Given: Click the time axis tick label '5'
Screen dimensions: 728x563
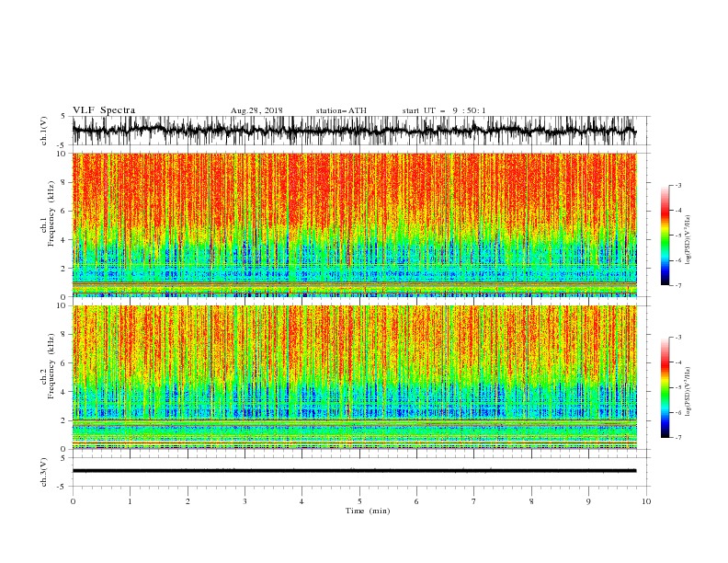Looking at the screenshot, I should (x=359, y=501).
